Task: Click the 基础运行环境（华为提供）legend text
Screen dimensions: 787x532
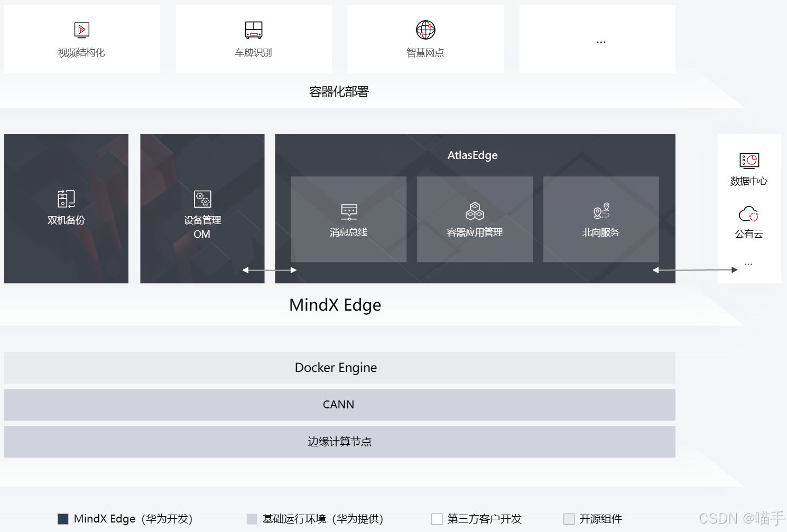Action: (323, 519)
